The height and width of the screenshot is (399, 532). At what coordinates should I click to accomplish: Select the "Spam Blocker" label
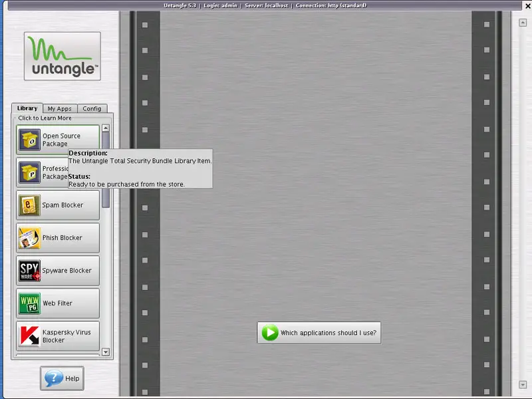[63, 205]
